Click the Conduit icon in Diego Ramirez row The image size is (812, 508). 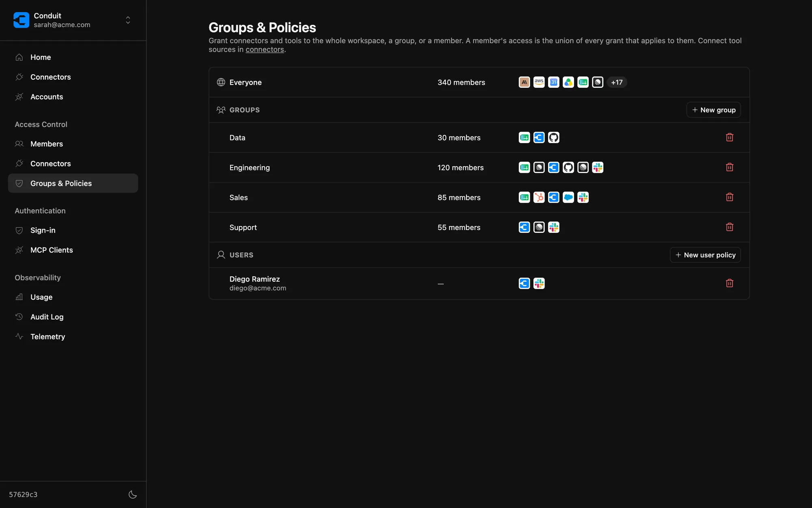[x=524, y=283]
